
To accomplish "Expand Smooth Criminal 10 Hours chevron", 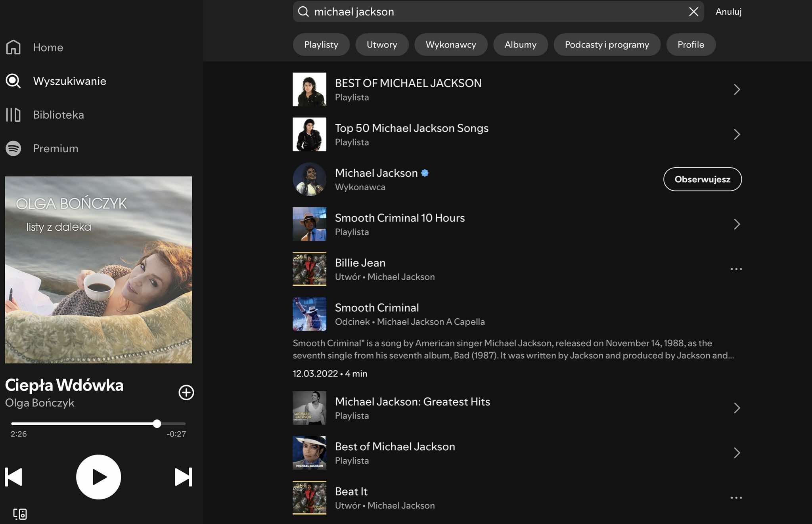I will click(x=737, y=224).
